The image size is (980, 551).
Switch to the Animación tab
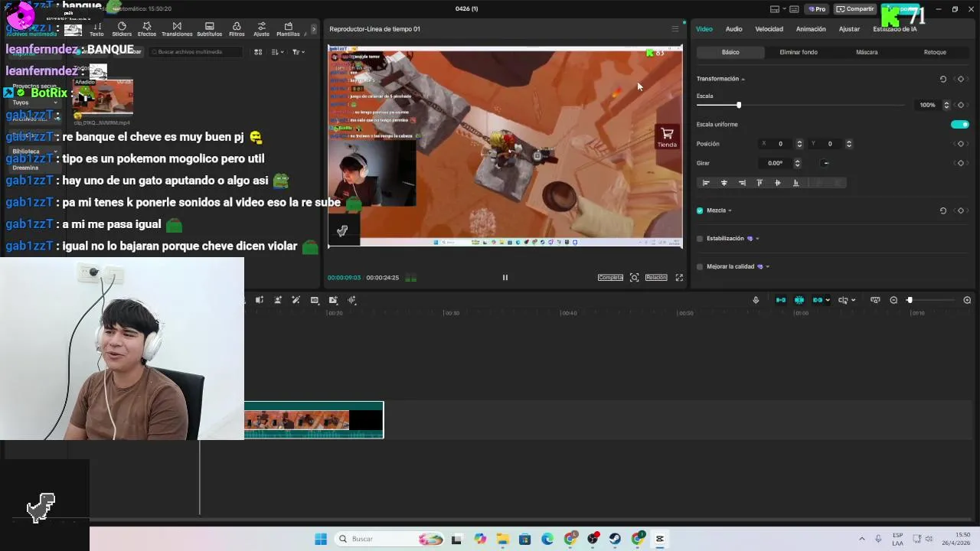(811, 29)
